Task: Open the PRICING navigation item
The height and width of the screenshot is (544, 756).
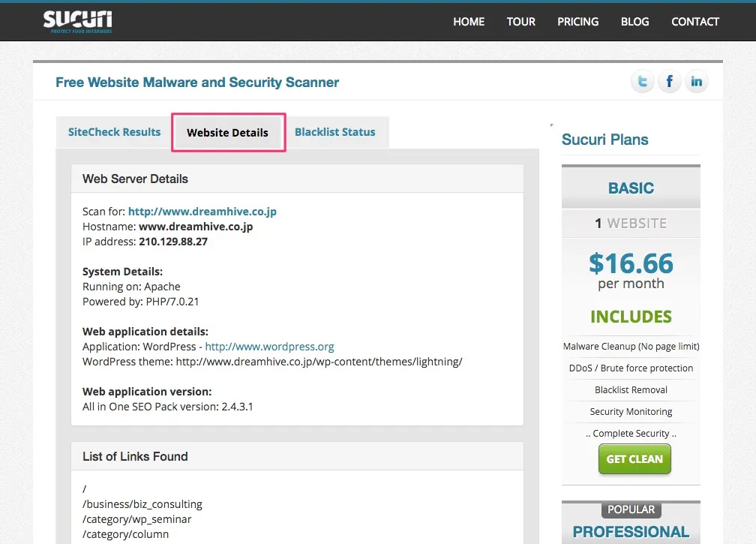Action: [577, 22]
